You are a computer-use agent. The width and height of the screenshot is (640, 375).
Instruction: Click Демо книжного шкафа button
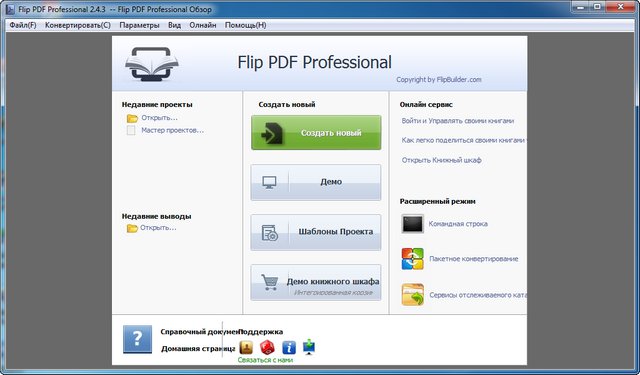(x=316, y=282)
